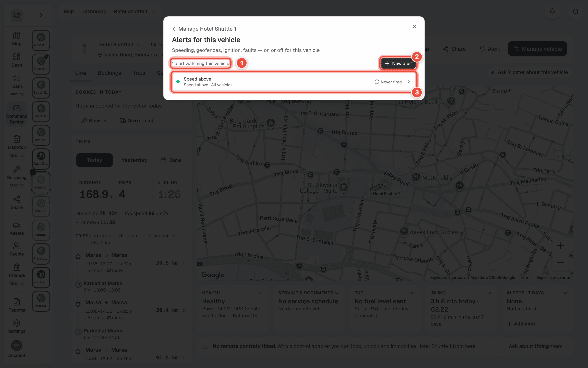Open Finance in the sidebar
The image size is (588, 368).
(17, 274)
